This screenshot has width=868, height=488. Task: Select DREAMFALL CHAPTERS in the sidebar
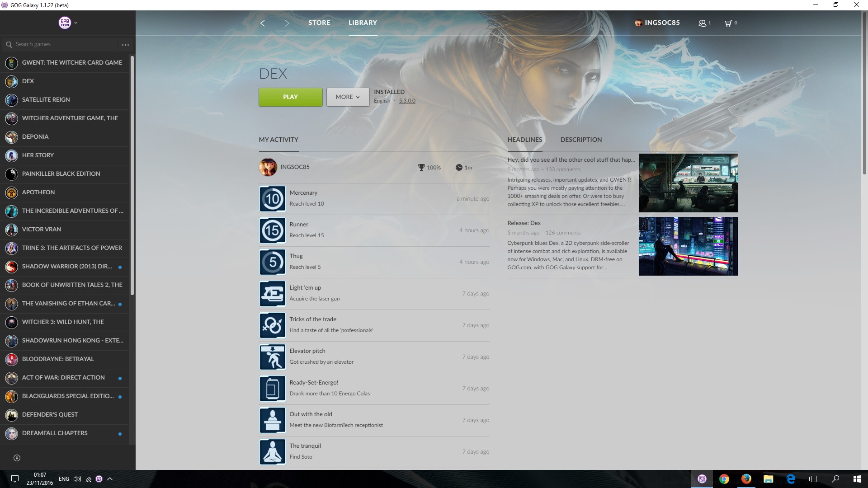tap(65, 433)
